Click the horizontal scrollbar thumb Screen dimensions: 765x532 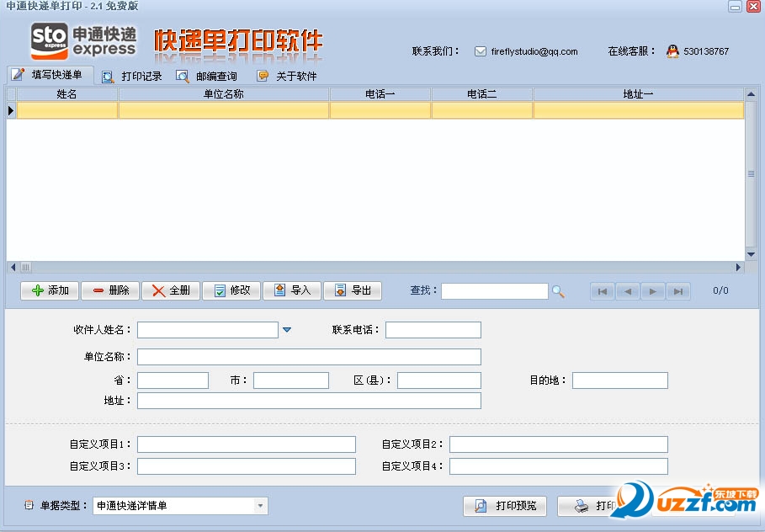26,268
